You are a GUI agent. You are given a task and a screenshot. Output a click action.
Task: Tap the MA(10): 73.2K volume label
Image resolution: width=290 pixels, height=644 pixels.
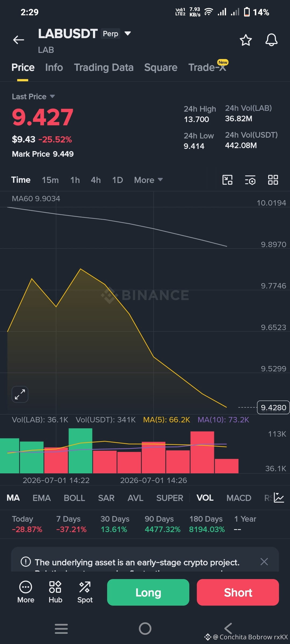point(223,420)
